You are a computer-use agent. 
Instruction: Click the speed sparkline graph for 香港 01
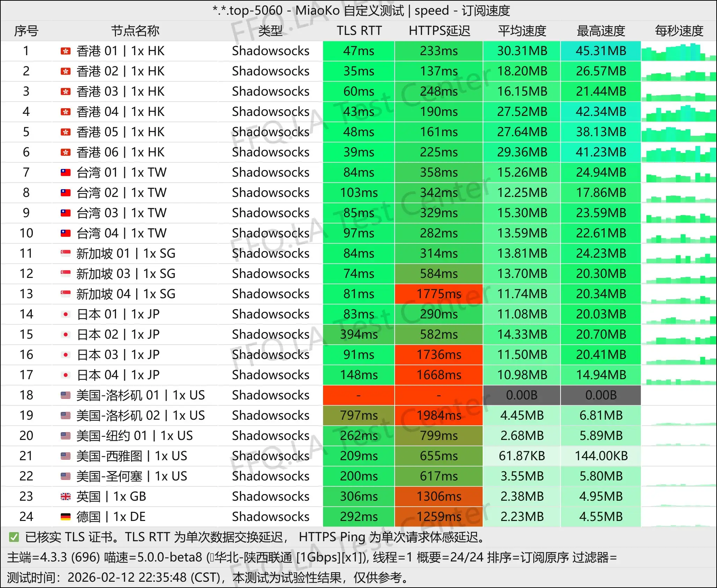coord(678,51)
